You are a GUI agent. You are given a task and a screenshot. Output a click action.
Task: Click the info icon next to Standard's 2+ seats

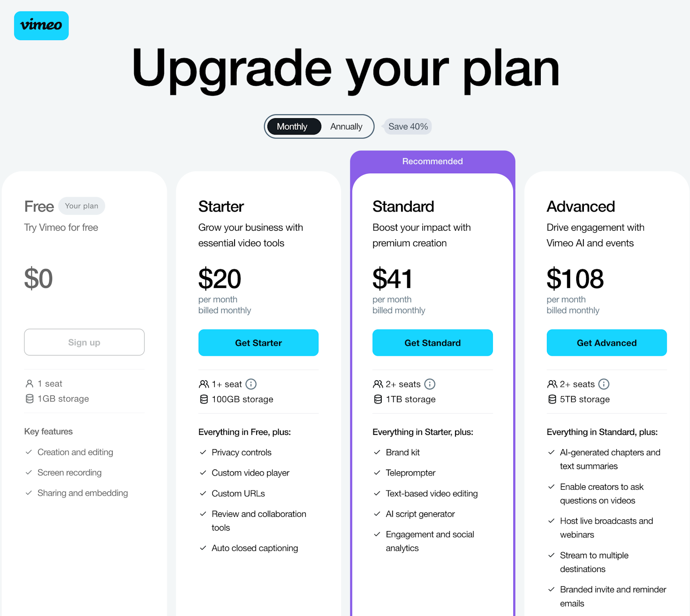431,384
